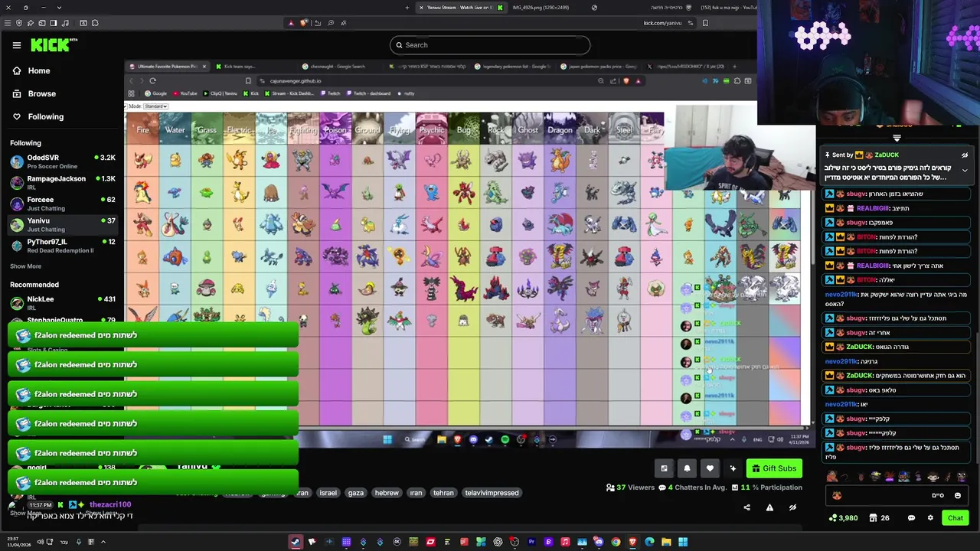Expand Following list with Show More
980x551 pixels.
click(25, 266)
